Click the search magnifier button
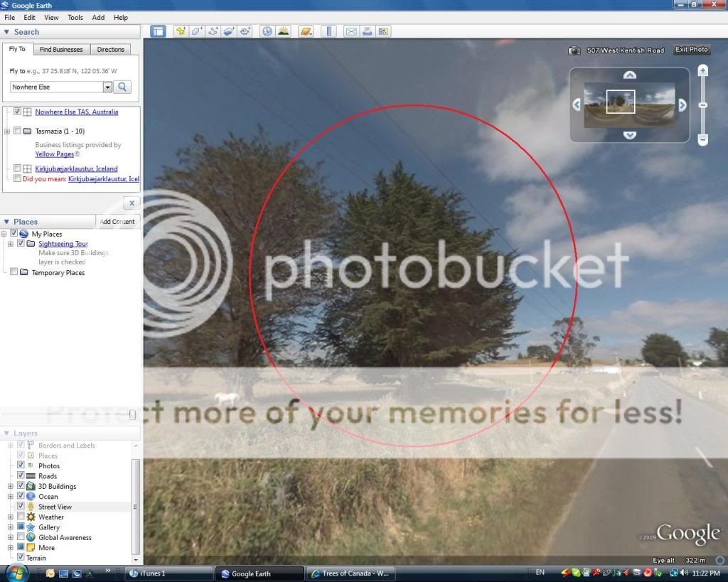This screenshot has width=728, height=582. pyautogui.click(x=122, y=87)
